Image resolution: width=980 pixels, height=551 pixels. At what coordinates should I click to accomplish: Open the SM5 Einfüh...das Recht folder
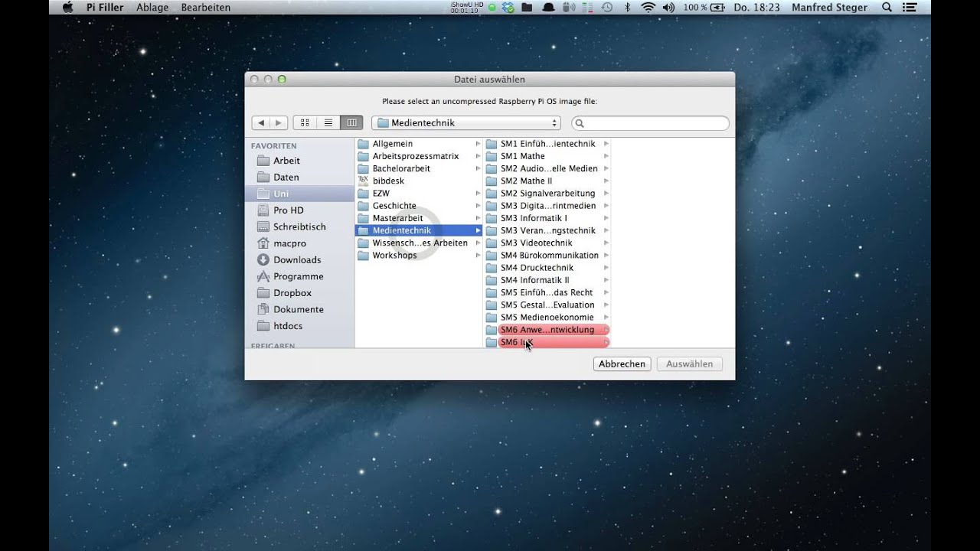pyautogui.click(x=547, y=292)
